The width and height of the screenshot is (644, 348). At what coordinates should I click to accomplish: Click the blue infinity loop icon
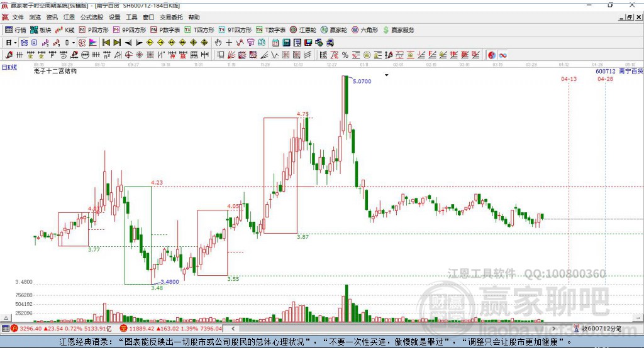click(502, 55)
